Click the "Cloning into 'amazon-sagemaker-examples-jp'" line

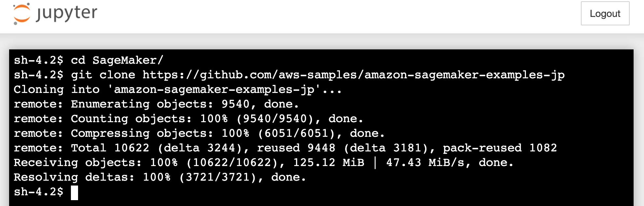point(178,90)
